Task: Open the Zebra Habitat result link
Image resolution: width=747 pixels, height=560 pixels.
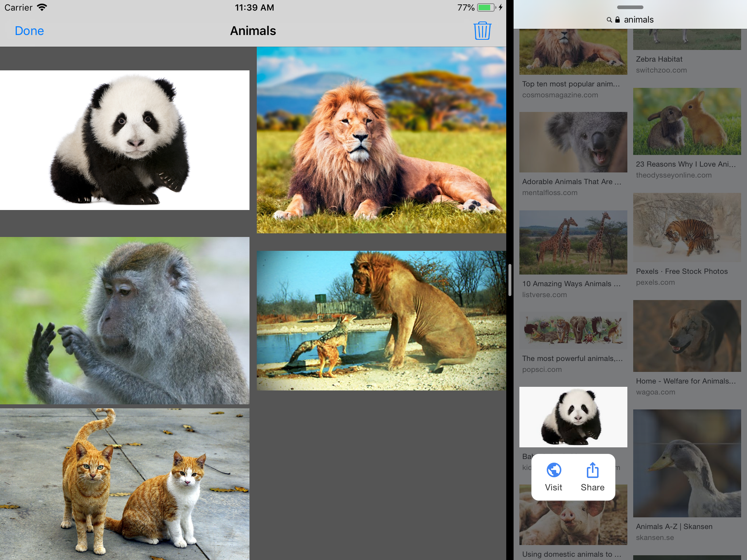Action: (659, 59)
